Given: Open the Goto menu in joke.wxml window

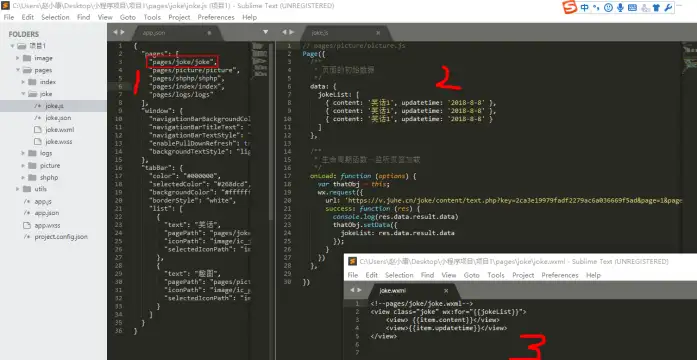Looking at the screenshot, I should pyautogui.click(x=472, y=275).
